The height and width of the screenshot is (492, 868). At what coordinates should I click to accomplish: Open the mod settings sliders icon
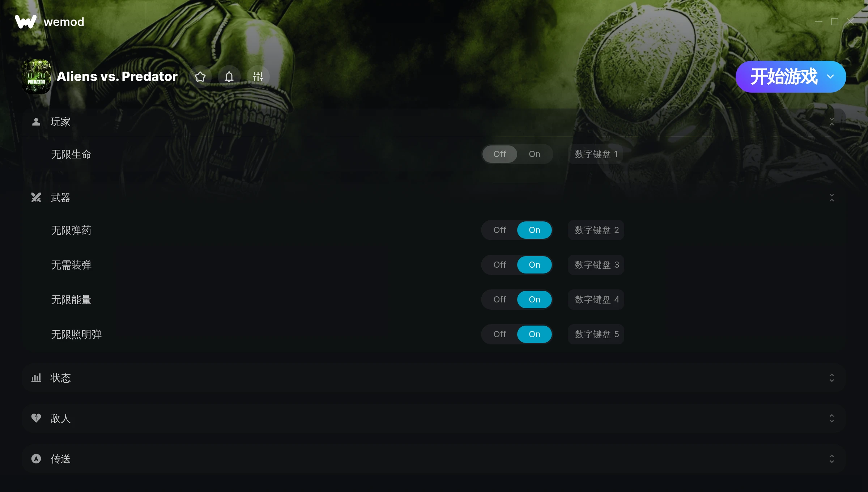pyautogui.click(x=258, y=77)
